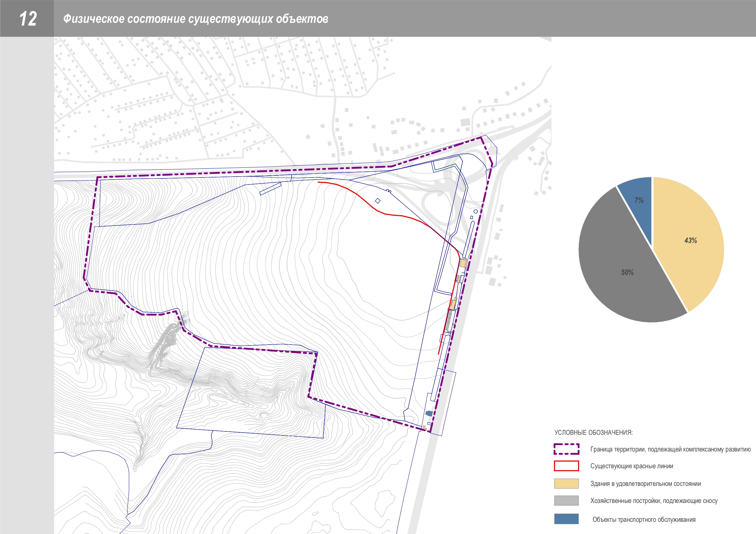Screen dimensions: 756x534
Task: Click 'Хозяйственные постройки, подлежащие сносу' legend text
Action: (654, 501)
